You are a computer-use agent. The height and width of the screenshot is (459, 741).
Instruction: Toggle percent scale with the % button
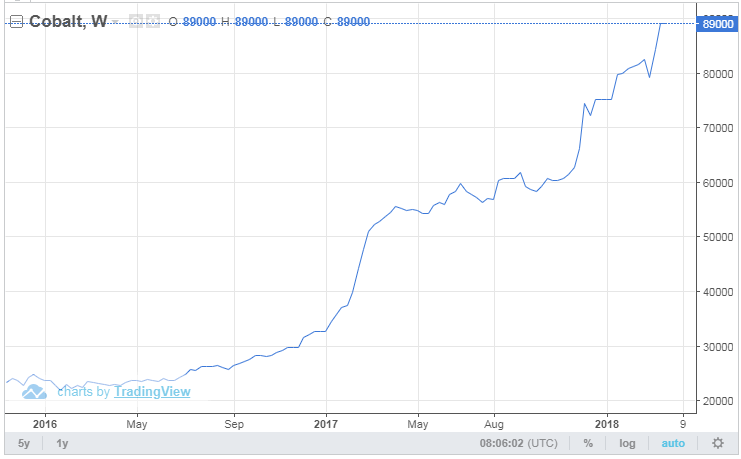coord(588,443)
